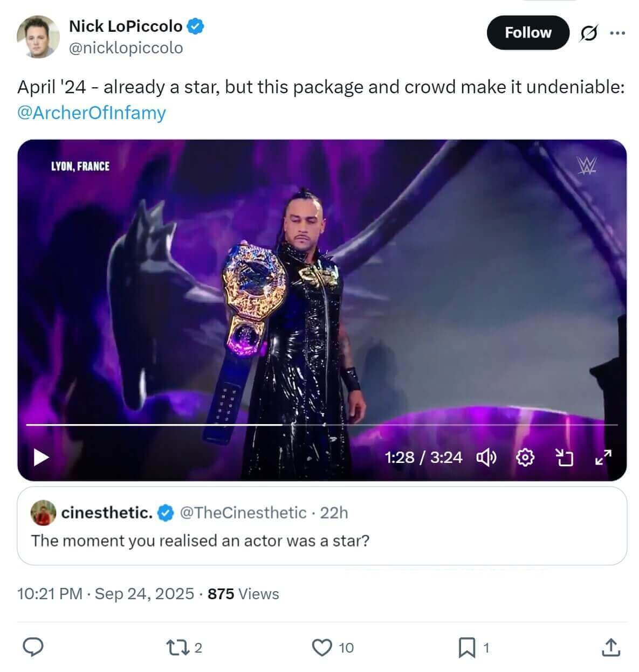This screenshot has height=672, width=639.
Task: Mute the video volume speaker icon
Action: point(486,458)
